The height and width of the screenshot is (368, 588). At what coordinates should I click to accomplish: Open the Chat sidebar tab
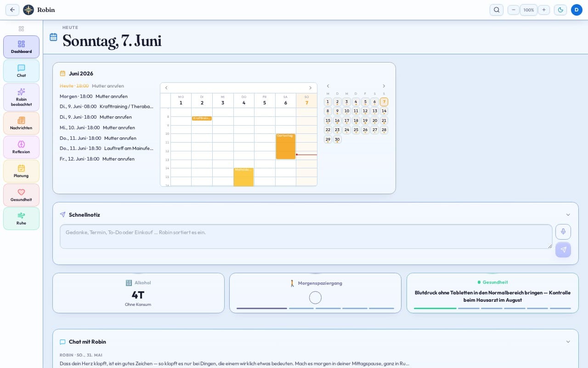tap(21, 71)
